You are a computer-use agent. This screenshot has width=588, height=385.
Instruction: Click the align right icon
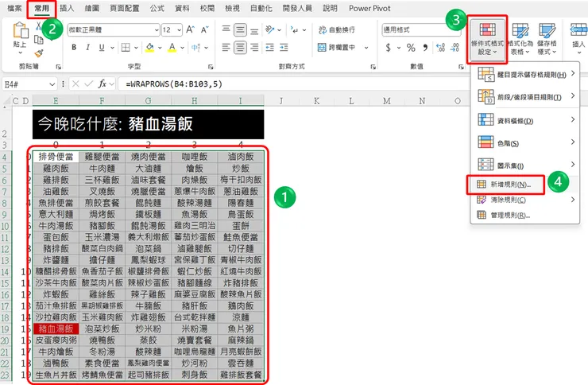point(254,47)
